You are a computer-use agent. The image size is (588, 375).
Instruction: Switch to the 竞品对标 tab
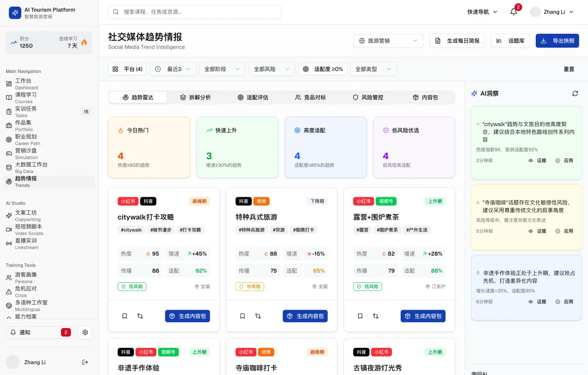click(x=310, y=97)
